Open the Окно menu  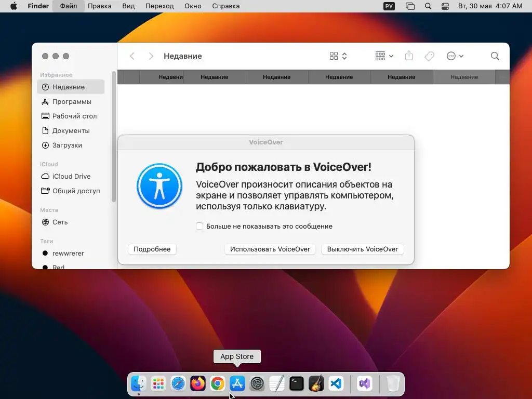click(x=193, y=6)
